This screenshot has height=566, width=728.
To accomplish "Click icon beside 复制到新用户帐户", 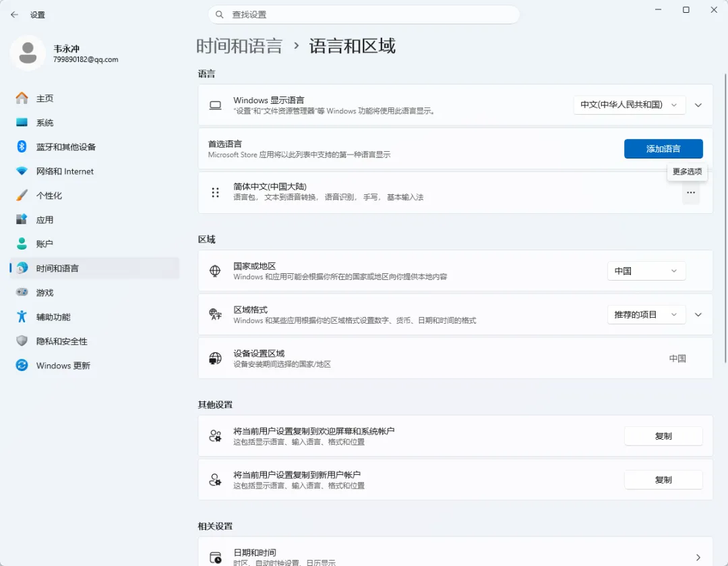I will (x=215, y=480).
